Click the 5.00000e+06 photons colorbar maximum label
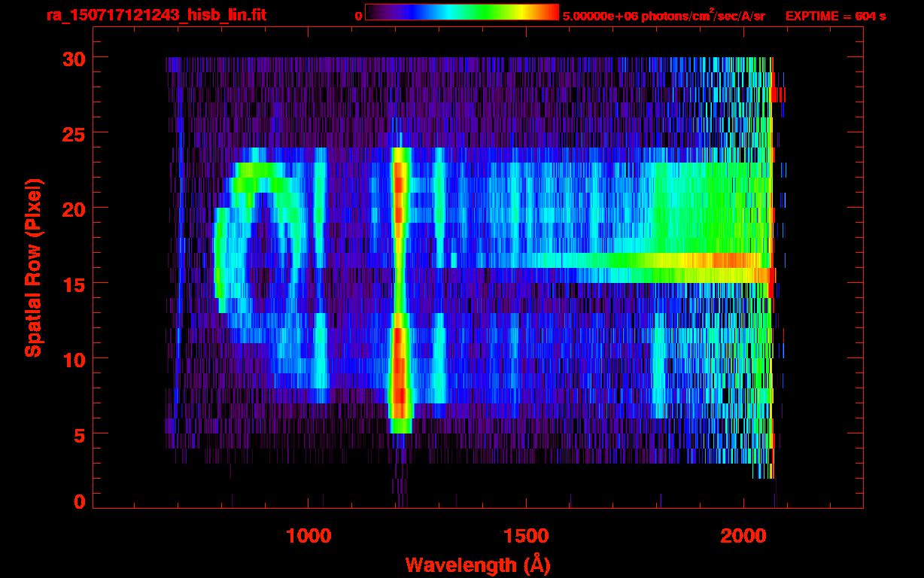The width and height of the screenshot is (924, 578). point(663,16)
